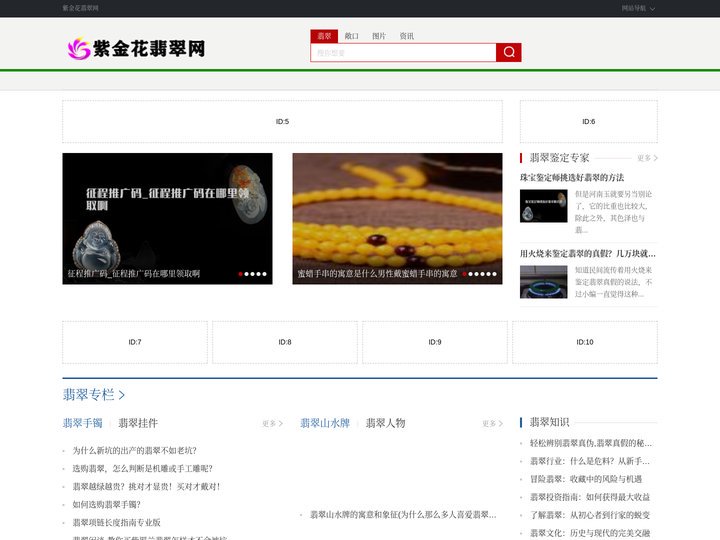Screen dimensions: 720x540
Task: Click thumbnail of 珠宝鉴定师 article
Action: (544, 206)
